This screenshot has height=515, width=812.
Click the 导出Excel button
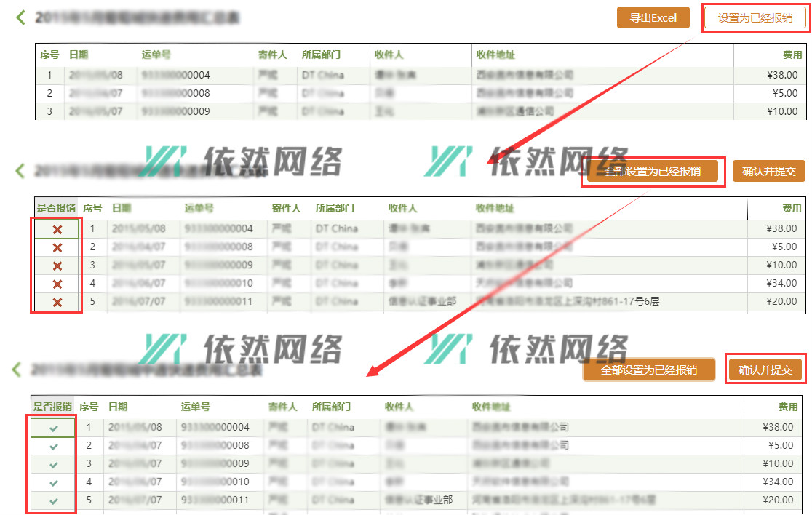tap(653, 18)
